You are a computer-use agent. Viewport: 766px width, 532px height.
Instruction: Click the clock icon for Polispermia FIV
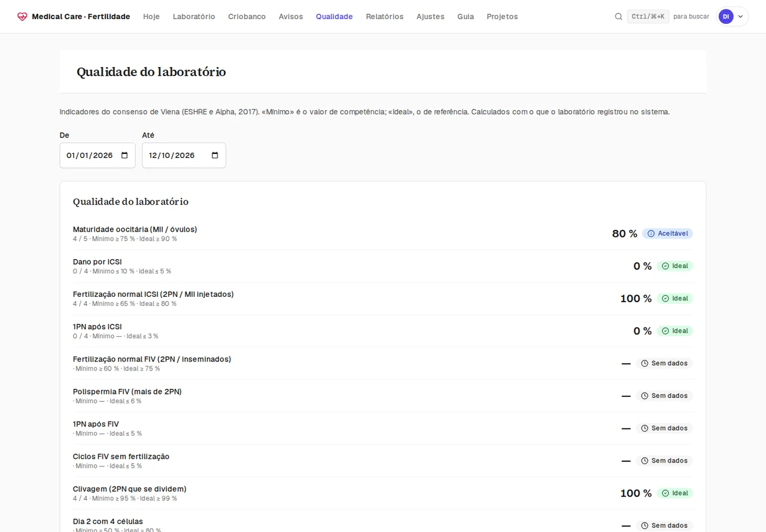[x=645, y=396]
